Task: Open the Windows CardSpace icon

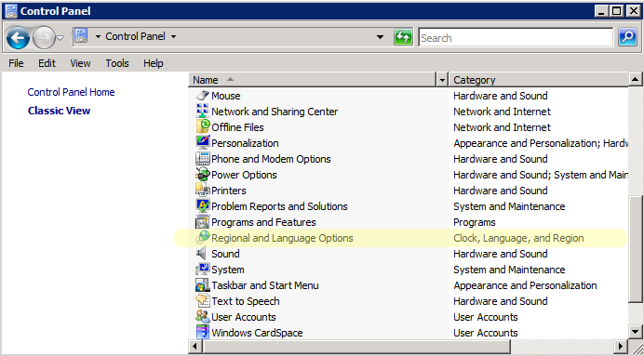Action: click(203, 333)
